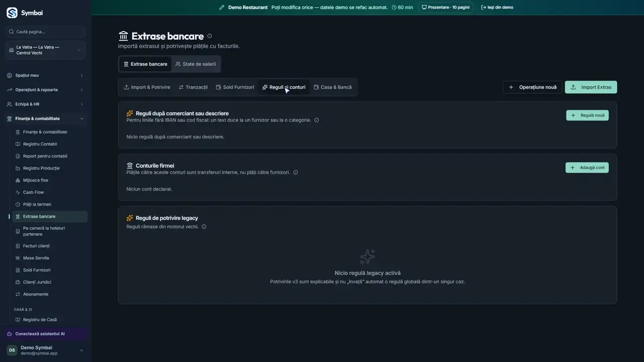Expand the Spațiul meu section
This screenshot has height=362, width=644.
(x=45, y=75)
